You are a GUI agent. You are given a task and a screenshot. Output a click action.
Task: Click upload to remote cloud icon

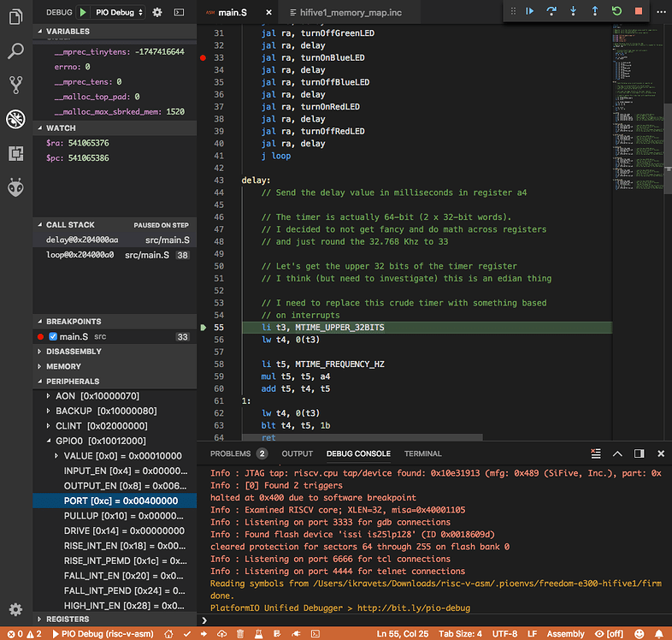(x=222, y=633)
